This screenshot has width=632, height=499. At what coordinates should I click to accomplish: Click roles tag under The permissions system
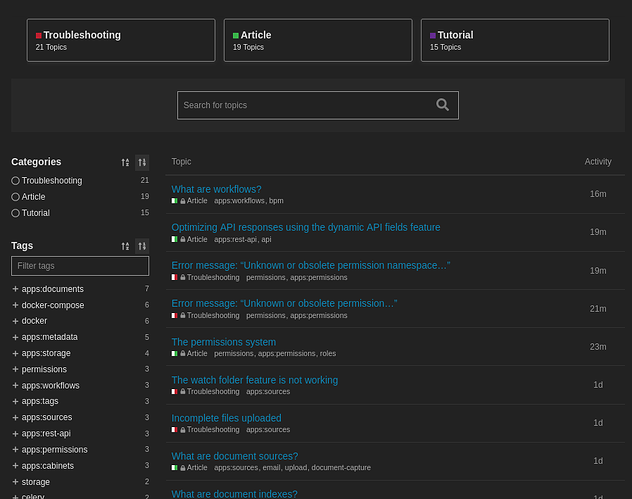(328, 353)
